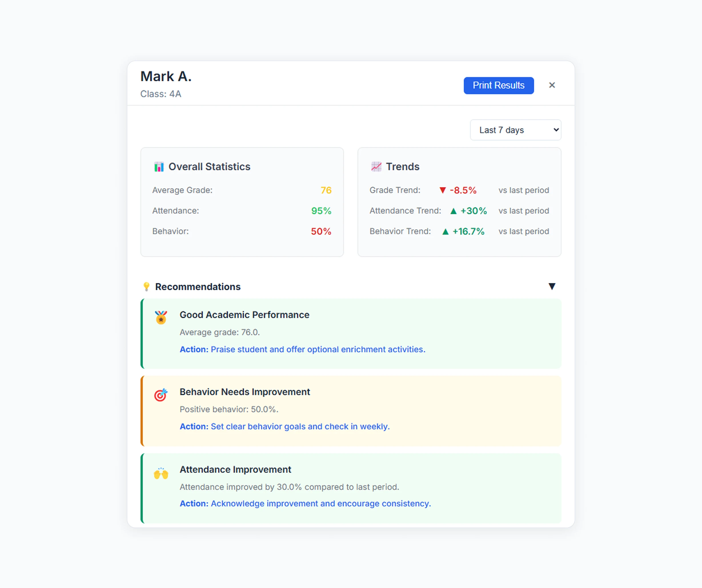Click the medal icon for academic performance

(161, 317)
